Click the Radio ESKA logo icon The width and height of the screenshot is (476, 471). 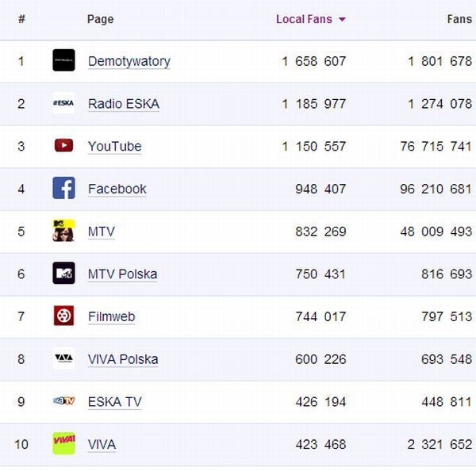[63, 103]
